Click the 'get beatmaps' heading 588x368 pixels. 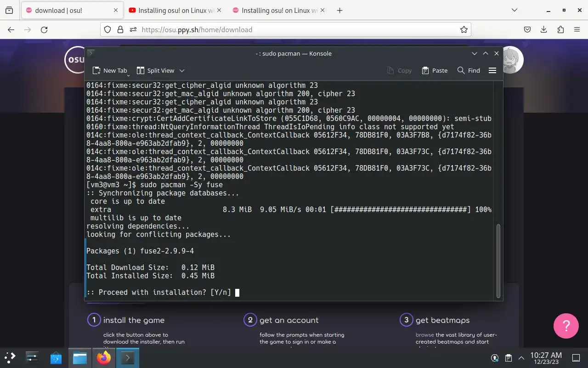pos(442,320)
